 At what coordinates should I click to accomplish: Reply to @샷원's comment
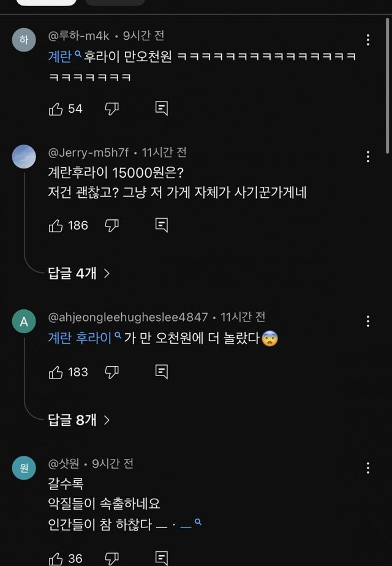click(x=162, y=558)
